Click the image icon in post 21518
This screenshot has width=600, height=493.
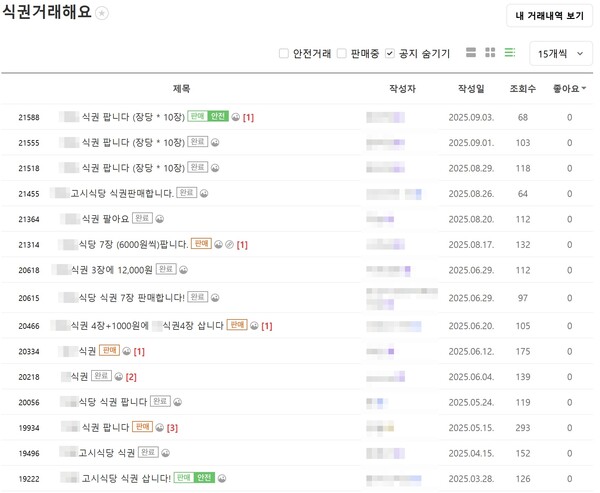pyautogui.click(x=215, y=168)
